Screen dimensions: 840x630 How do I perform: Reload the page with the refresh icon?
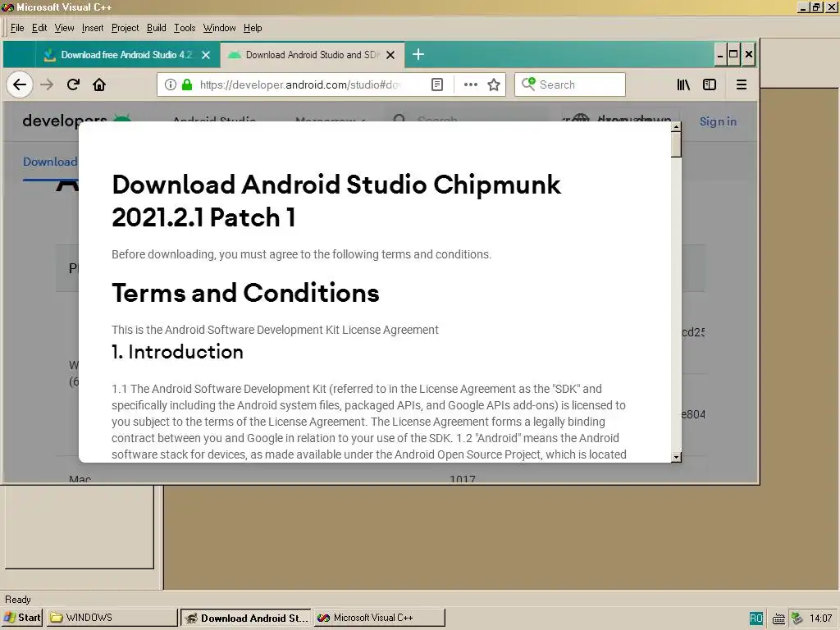coord(73,84)
